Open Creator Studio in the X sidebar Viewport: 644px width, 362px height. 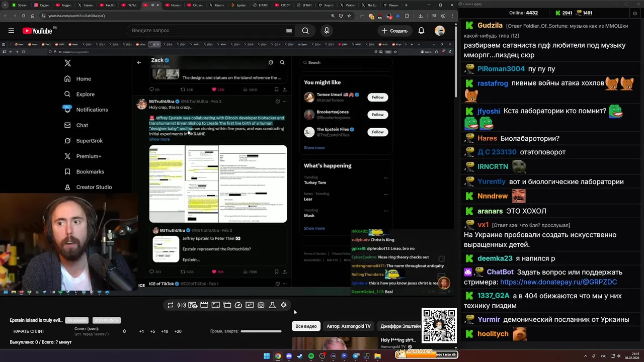tap(88, 187)
